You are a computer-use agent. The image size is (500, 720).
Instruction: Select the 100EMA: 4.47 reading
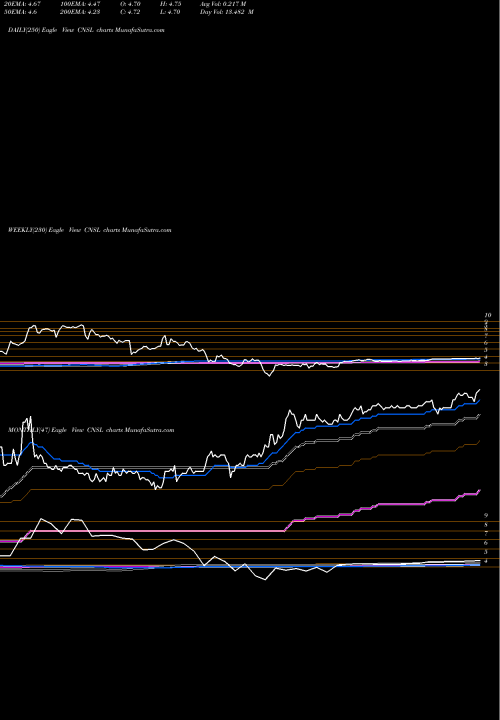click(80, 4)
